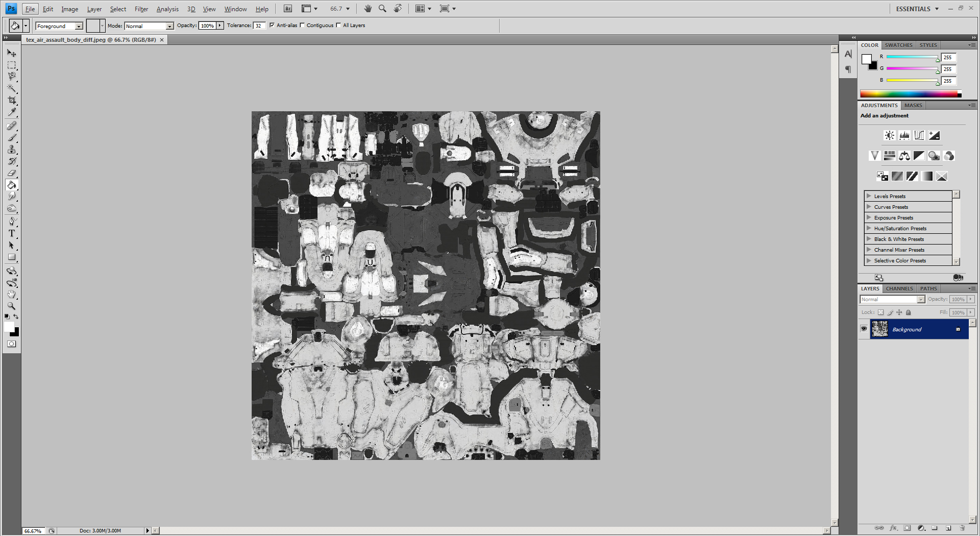The height and width of the screenshot is (536, 980).
Task: Switch to the Paths tab
Action: (928, 288)
